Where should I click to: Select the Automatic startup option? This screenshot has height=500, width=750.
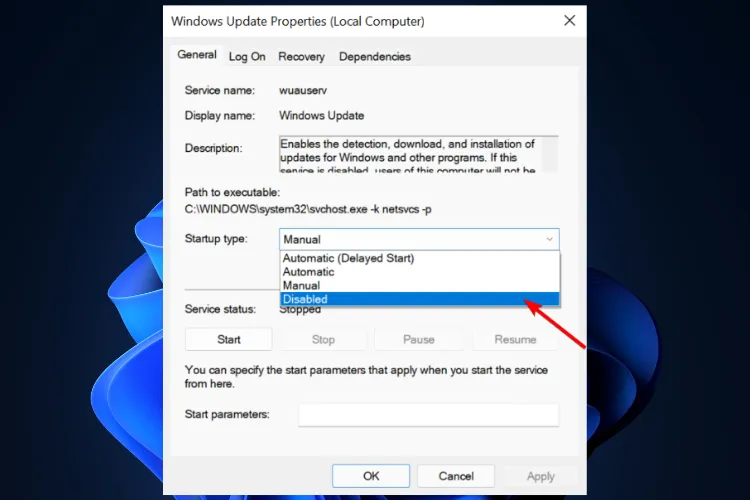[419, 272]
